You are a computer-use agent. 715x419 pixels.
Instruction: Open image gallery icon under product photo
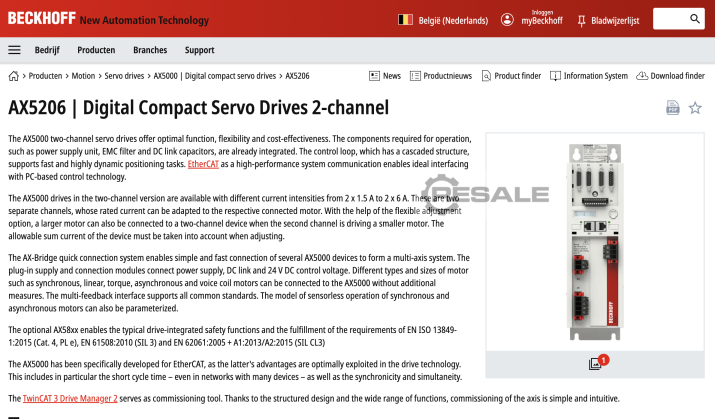(x=595, y=364)
